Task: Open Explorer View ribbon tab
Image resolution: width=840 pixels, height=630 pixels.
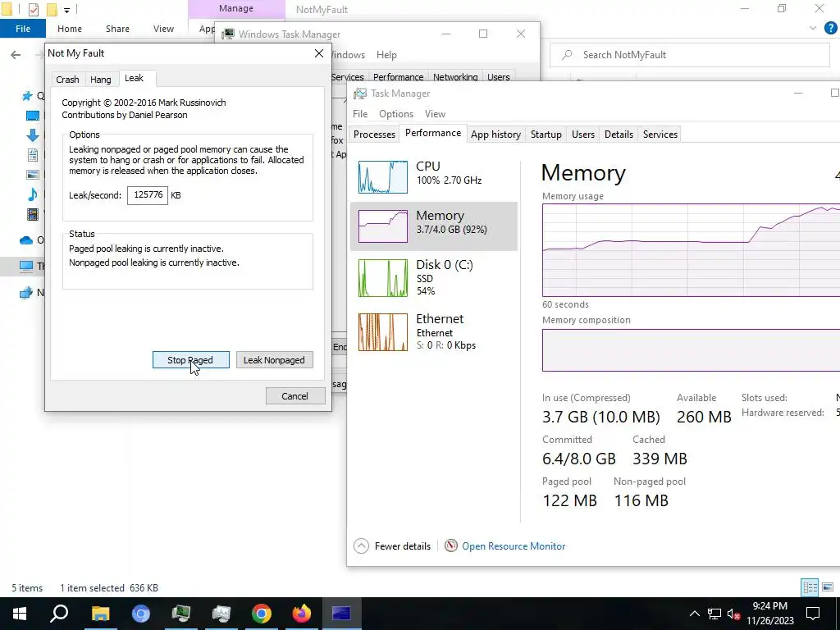Action: pos(163,29)
